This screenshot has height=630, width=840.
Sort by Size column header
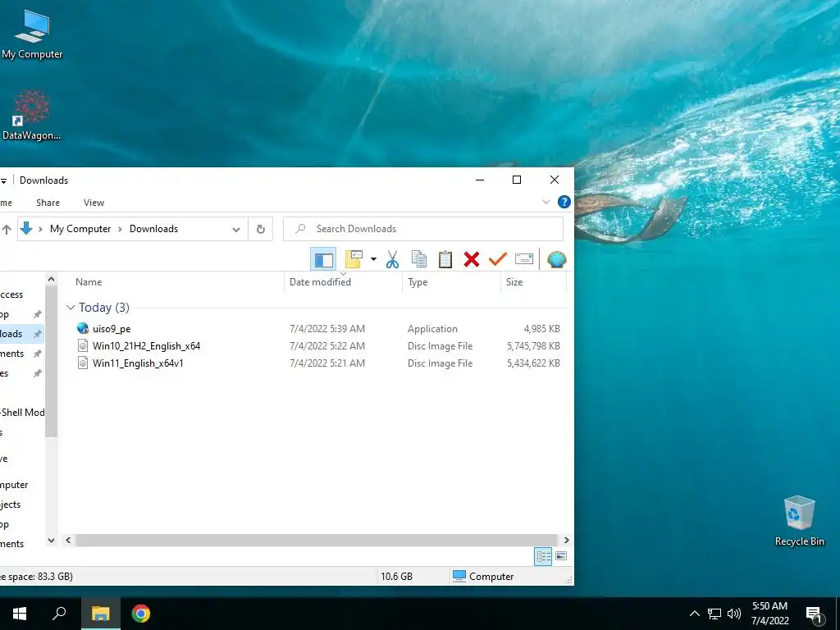click(514, 282)
